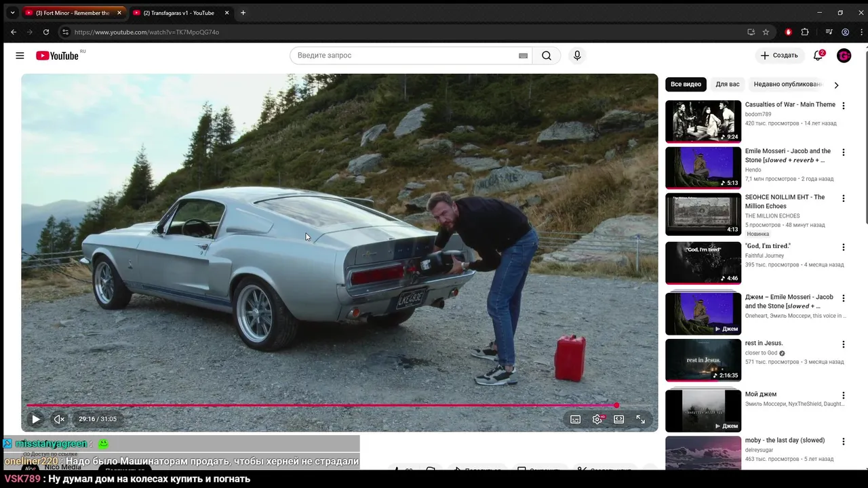Bookmark this page with the star
The height and width of the screenshot is (488, 868).
[766, 32]
